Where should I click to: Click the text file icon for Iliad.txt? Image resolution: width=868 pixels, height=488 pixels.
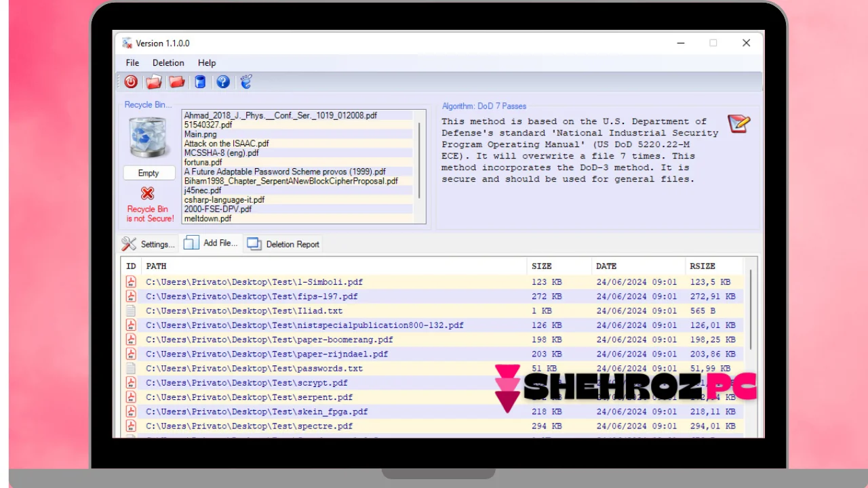[131, 311]
